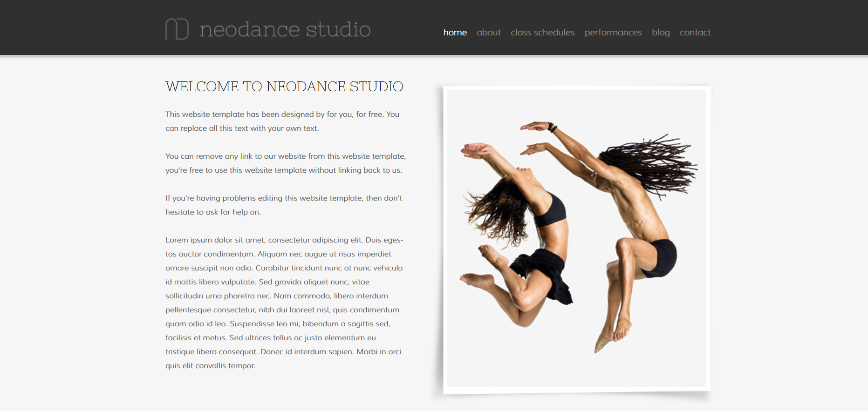
Task: Navigate to the performances page
Action: (613, 33)
